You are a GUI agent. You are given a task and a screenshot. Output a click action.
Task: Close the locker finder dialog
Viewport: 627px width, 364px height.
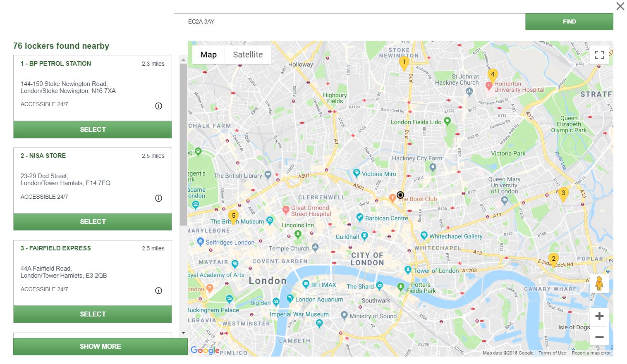620,6
